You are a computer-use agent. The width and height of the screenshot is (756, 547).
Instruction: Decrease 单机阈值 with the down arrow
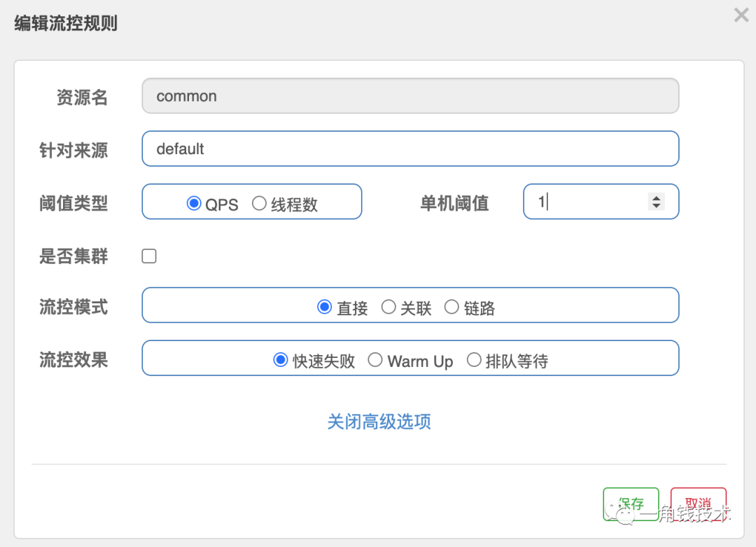(657, 206)
